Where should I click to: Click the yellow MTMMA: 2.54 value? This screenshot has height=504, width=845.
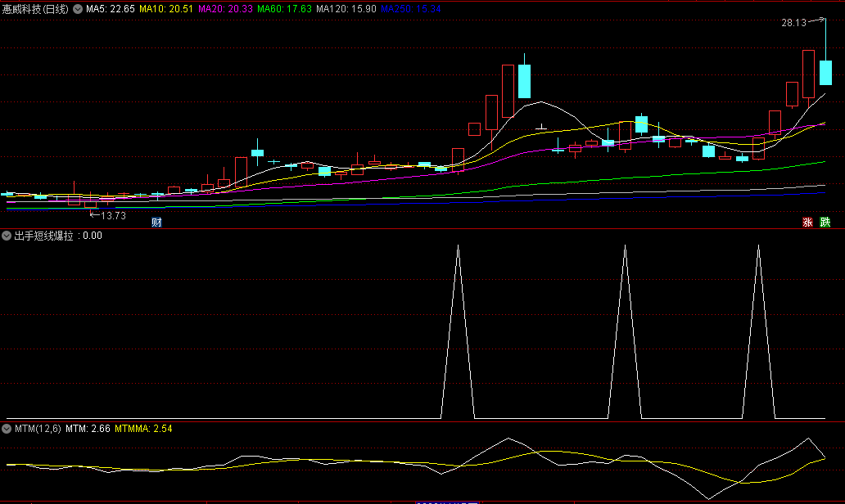coord(143,429)
